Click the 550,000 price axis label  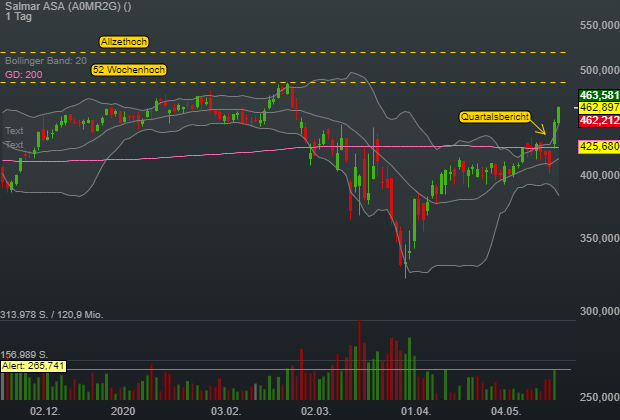tap(600, 25)
